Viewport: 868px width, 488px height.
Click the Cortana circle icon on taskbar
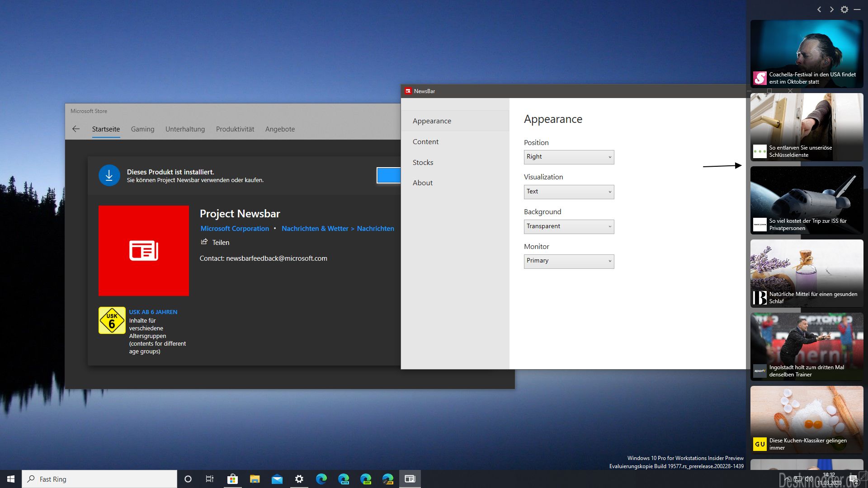[x=188, y=479]
